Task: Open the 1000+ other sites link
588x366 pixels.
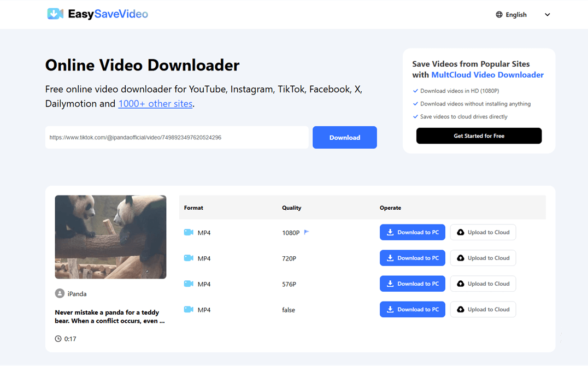Action: point(155,103)
